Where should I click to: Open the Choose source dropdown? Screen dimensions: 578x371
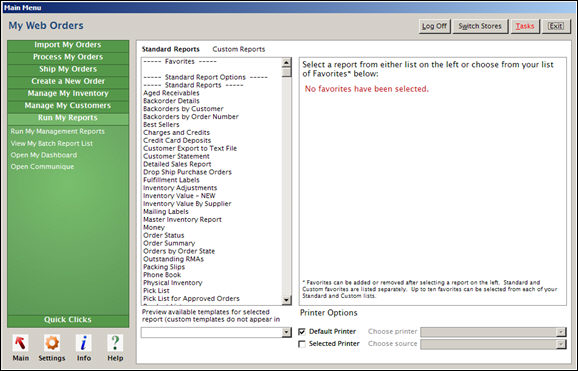click(561, 344)
